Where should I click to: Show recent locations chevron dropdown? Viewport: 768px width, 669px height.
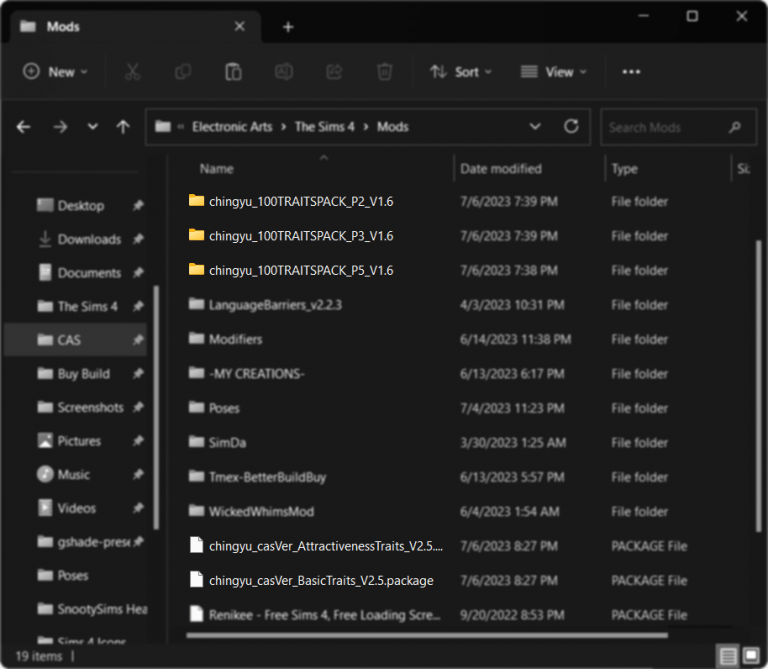click(93, 127)
